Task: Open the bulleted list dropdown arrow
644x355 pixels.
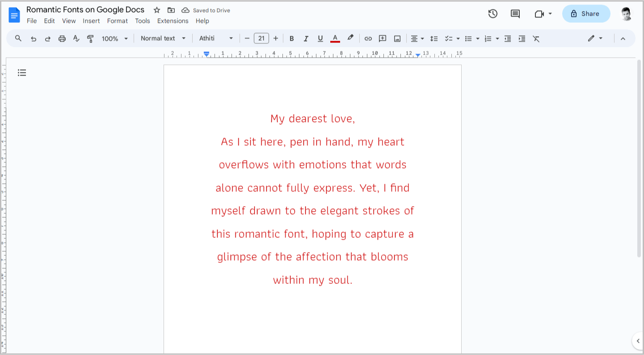Action: (x=478, y=38)
